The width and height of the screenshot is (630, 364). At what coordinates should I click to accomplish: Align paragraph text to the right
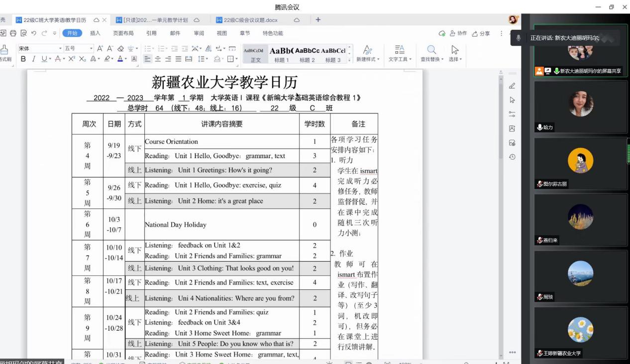168,59
